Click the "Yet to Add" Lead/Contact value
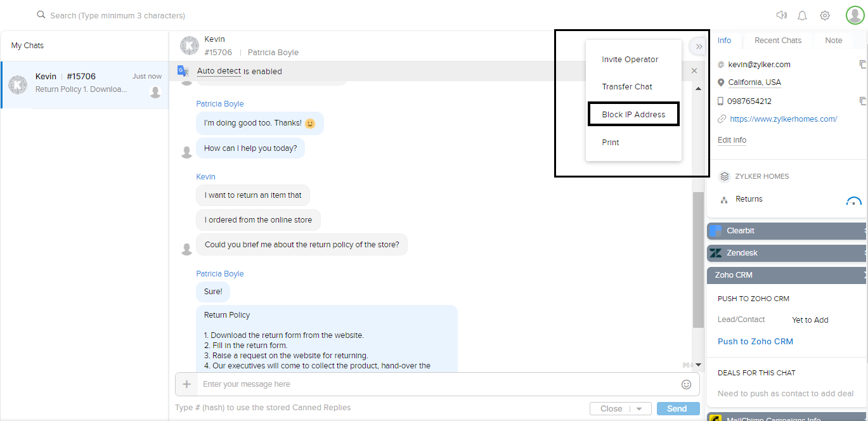 [810, 320]
